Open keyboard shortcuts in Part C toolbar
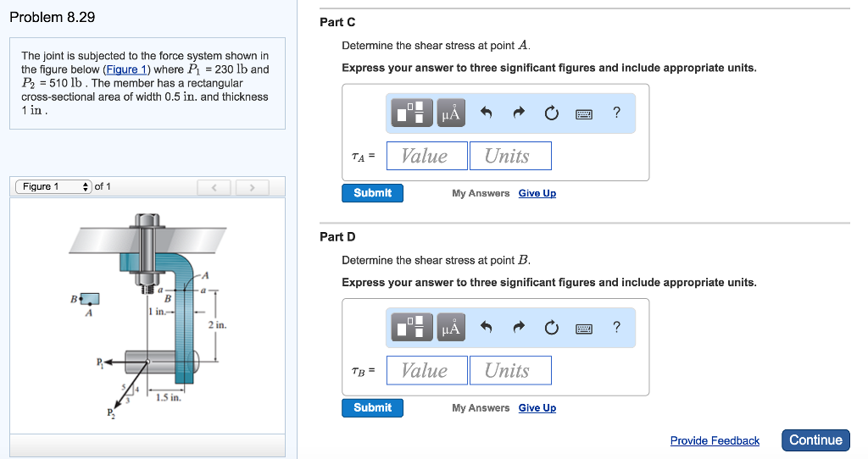Image resolution: width=868 pixels, height=459 pixels. point(583,113)
